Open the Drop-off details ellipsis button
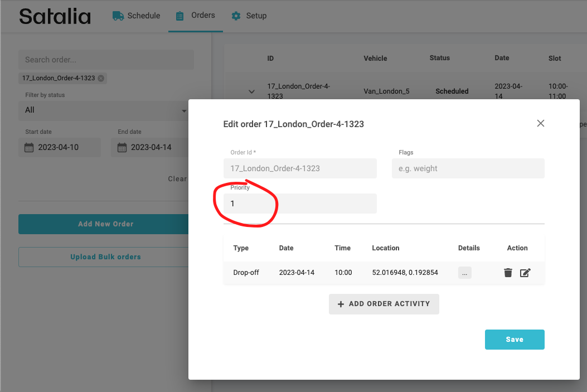 click(x=465, y=273)
